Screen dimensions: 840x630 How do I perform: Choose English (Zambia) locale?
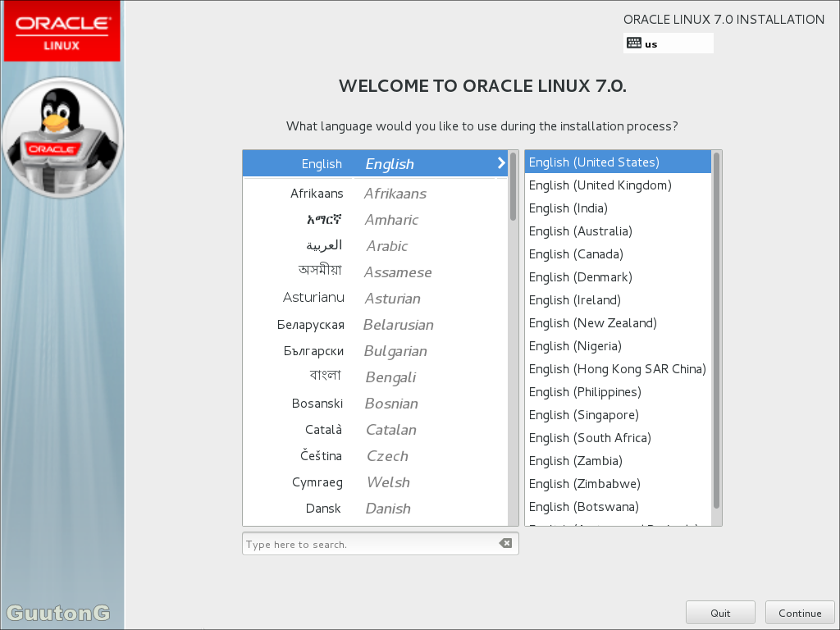coord(619,461)
